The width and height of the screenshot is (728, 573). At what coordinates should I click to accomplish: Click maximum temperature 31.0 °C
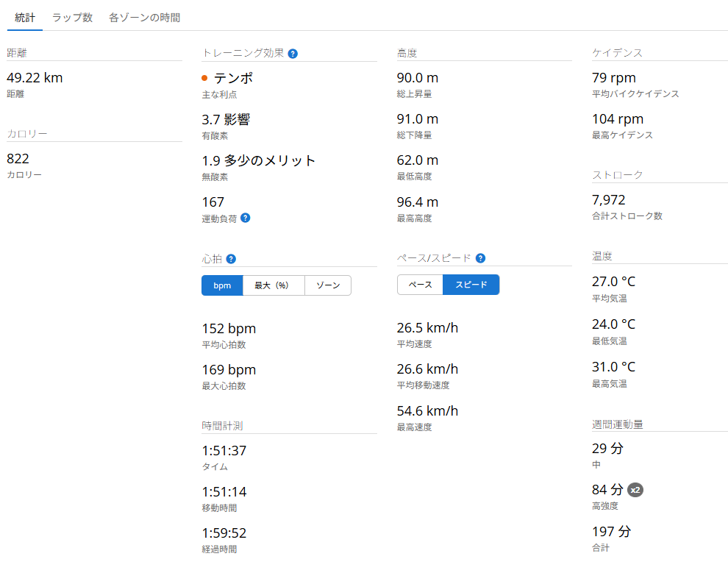pos(613,367)
